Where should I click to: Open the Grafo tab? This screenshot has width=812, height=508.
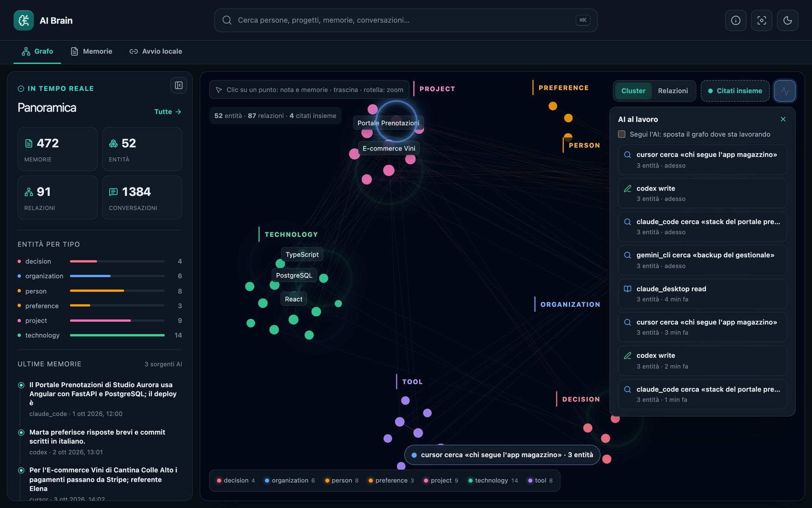click(37, 52)
